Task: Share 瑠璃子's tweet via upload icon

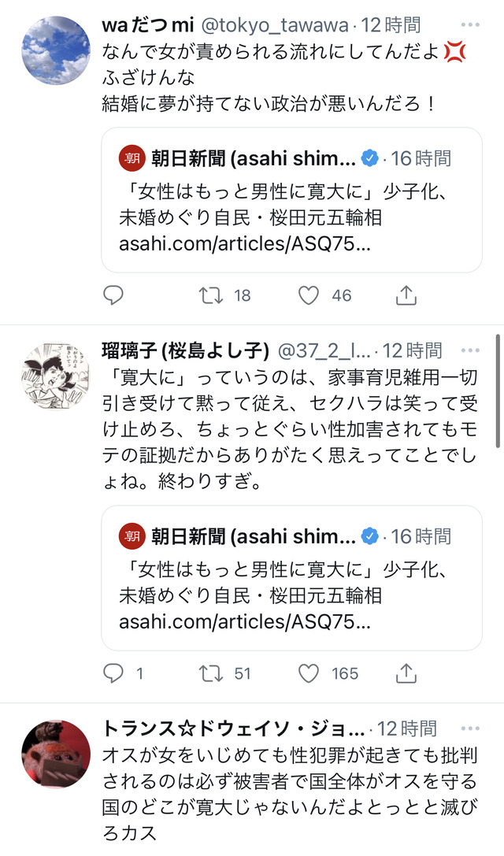Action: click(x=406, y=673)
